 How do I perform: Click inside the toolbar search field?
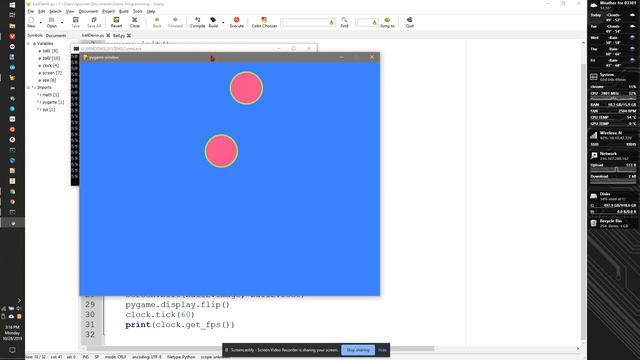305,22
